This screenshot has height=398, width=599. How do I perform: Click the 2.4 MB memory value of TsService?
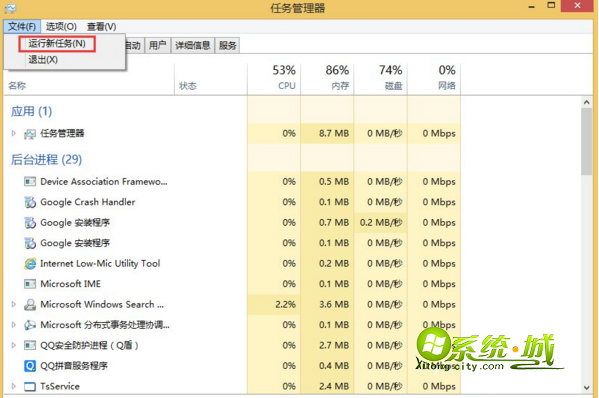(x=334, y=386)
